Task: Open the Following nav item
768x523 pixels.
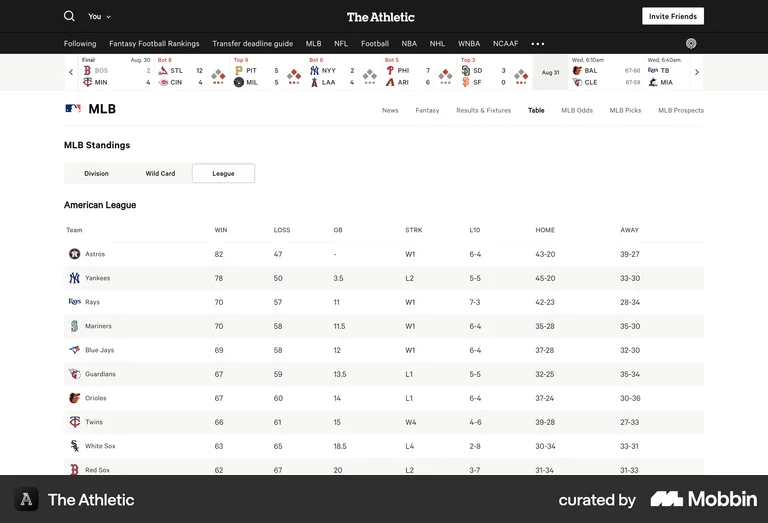Action: click(80, 44)
